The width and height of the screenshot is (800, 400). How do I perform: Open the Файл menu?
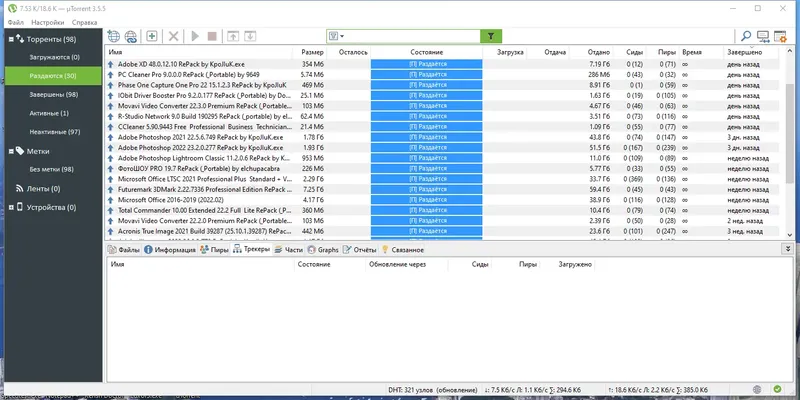(15, 22)
